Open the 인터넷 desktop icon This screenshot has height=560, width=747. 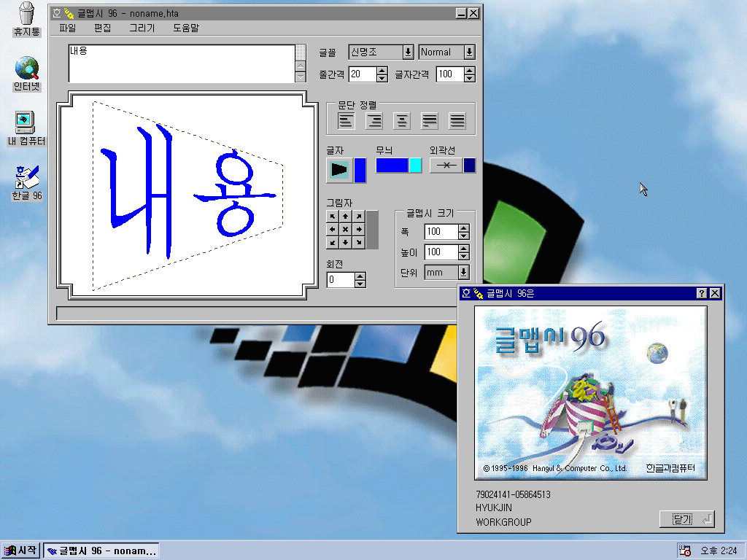[x=27, y=74]
